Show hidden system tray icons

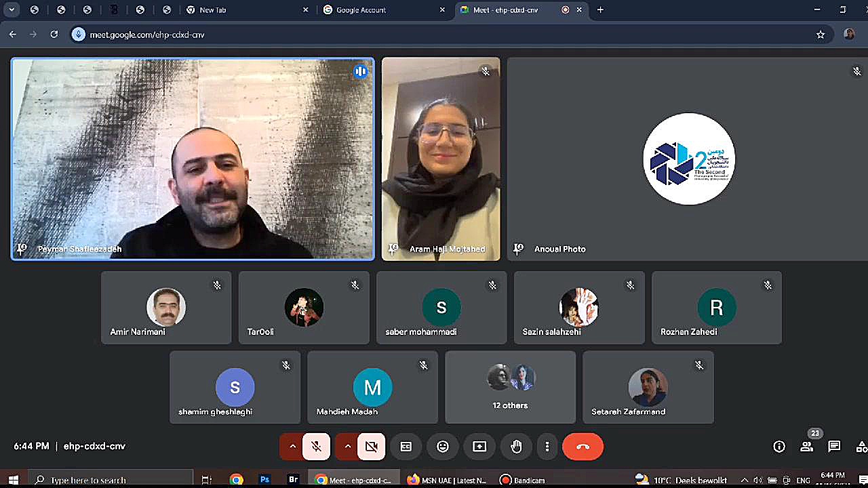point(745,480)
